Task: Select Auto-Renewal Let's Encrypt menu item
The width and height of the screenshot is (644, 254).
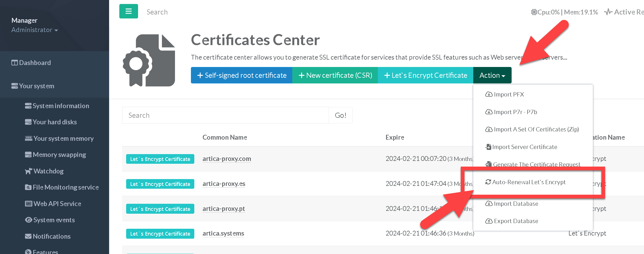Action: 528,182
